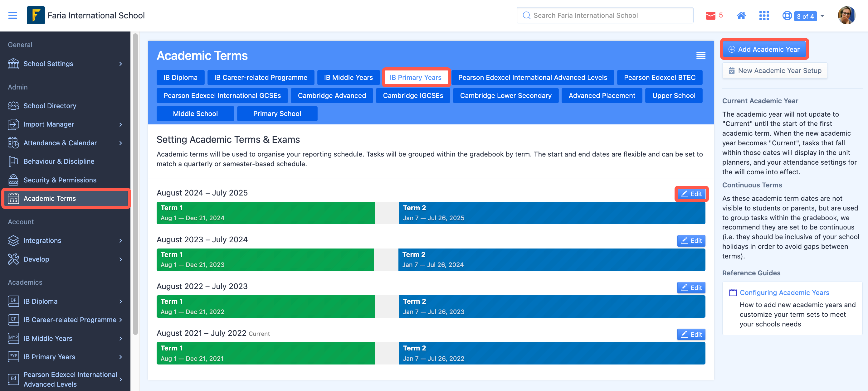This screenshot has width=868, height=391.
Task: Select the Cambridge IGCSEs tab
Action: point(413,96)
